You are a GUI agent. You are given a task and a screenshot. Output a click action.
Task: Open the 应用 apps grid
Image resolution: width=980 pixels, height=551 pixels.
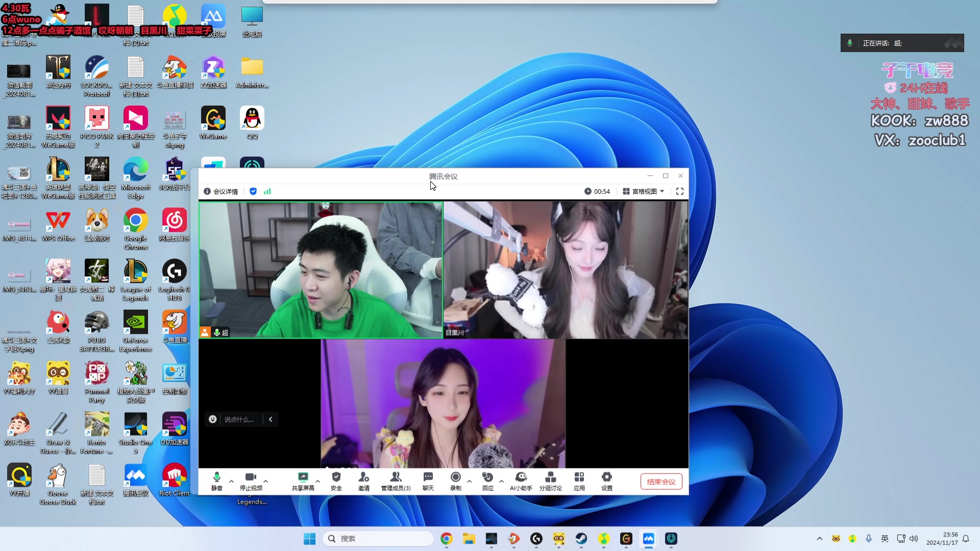pyautogui.click(x=579, y=481)
